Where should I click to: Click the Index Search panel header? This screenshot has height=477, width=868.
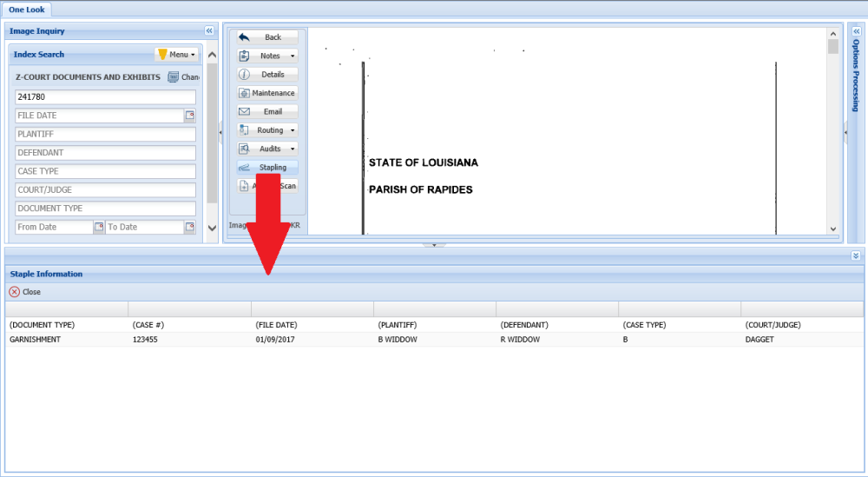(x=105, y=54)
